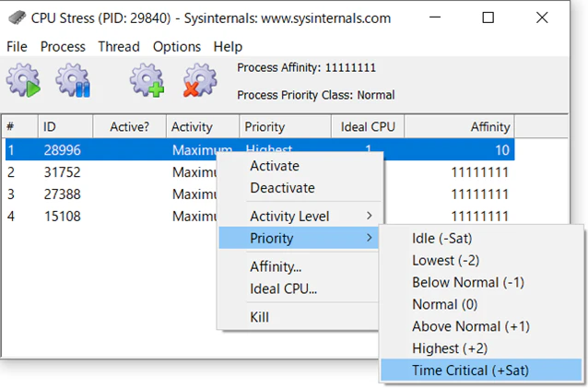Sort by the # column header
Image resolution: width=588 pixels, height=388 pixels.
19,126
